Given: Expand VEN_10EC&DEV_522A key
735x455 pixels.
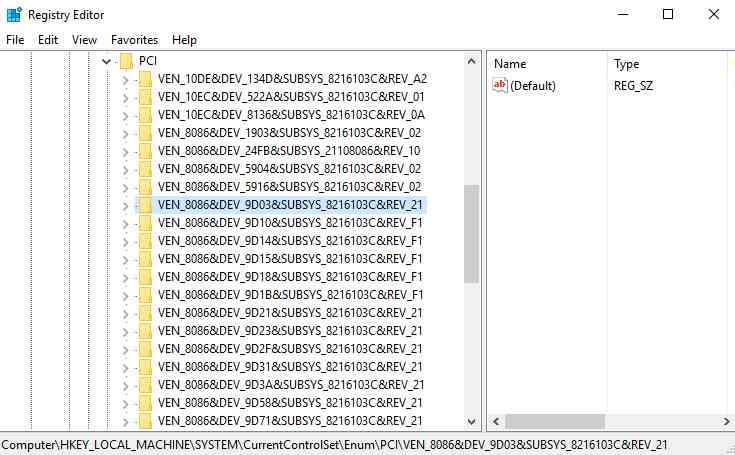Looking at the screenshot, I should pyautogui.click(x=125, y=97).
